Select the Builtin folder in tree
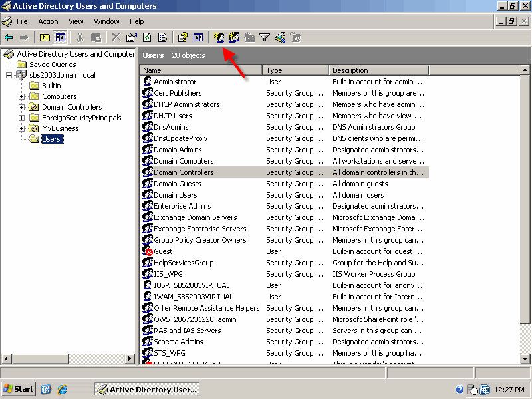This screenshot has width=532, height=399. pos(51,86)
